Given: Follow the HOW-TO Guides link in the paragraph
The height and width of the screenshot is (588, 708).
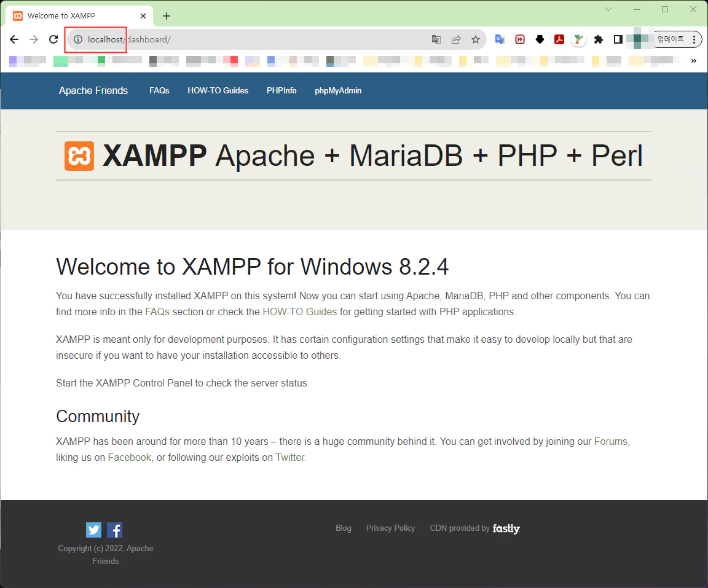Looking at the screenshot, I should 300,312.
